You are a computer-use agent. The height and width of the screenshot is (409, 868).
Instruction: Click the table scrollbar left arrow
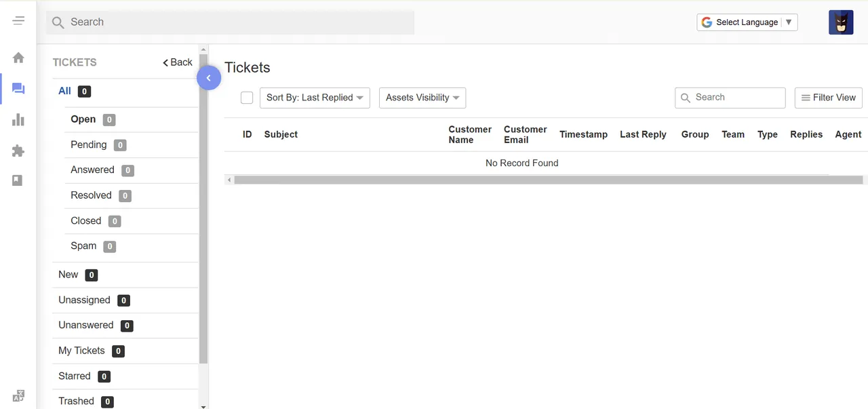click(x=229, y=180)
